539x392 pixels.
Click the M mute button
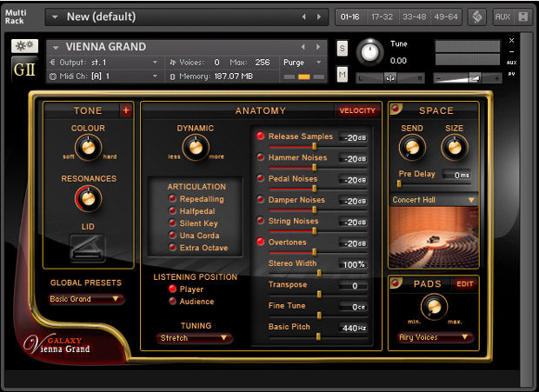pyautogui.click(x=342, y=76)
